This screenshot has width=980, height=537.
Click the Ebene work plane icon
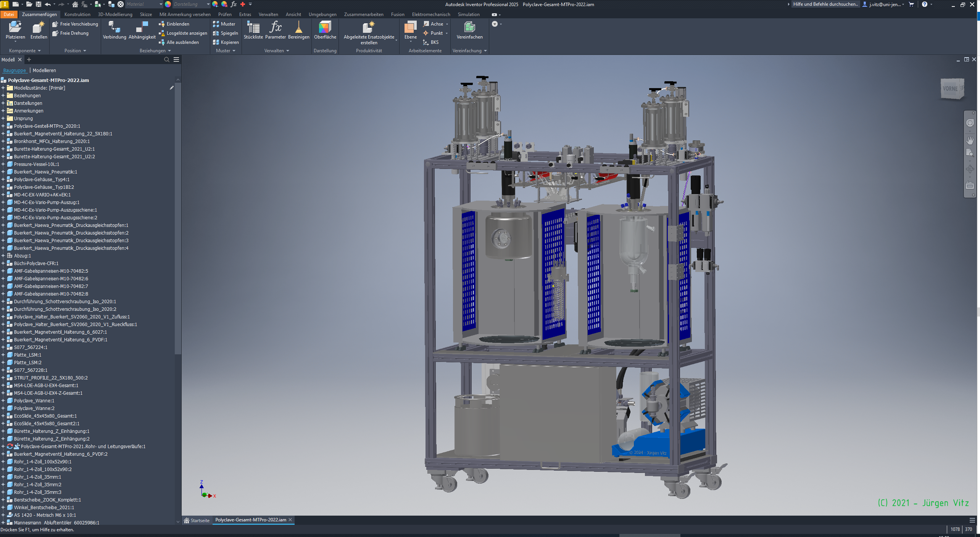410,27
